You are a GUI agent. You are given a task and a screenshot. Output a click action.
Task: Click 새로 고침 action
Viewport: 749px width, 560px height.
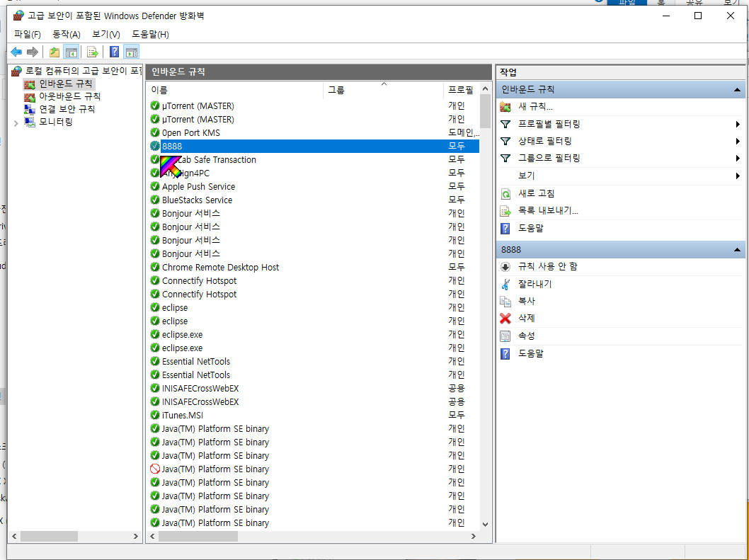pos(537,193)
